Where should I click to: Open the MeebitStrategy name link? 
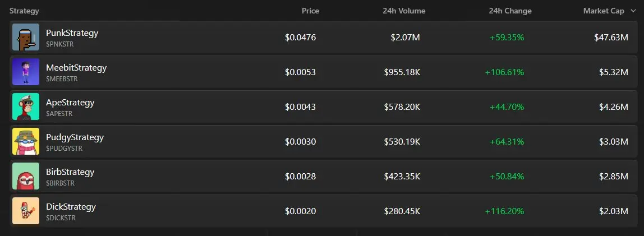76,68
